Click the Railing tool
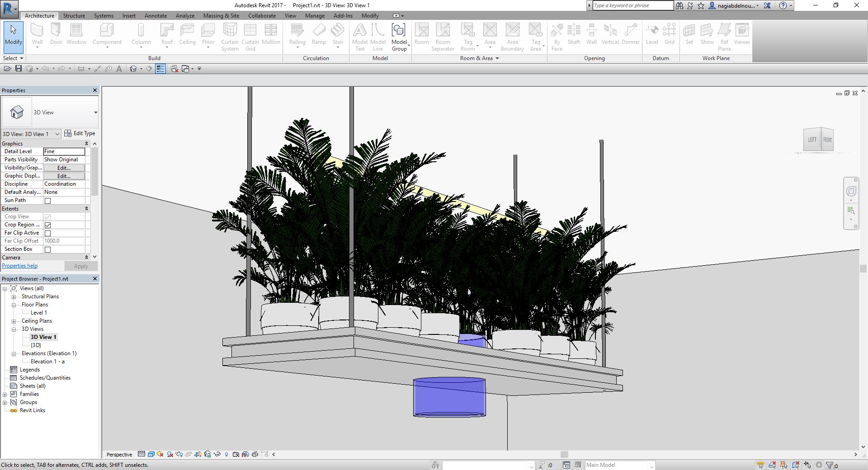 297,35
